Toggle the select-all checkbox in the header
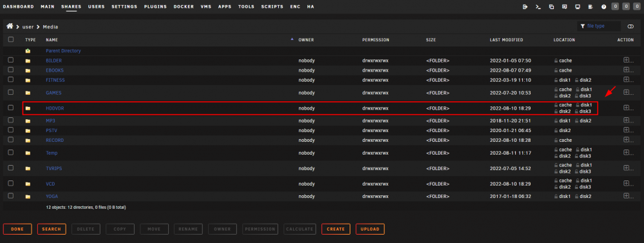The image size is (644, 243). click(11, 39)
